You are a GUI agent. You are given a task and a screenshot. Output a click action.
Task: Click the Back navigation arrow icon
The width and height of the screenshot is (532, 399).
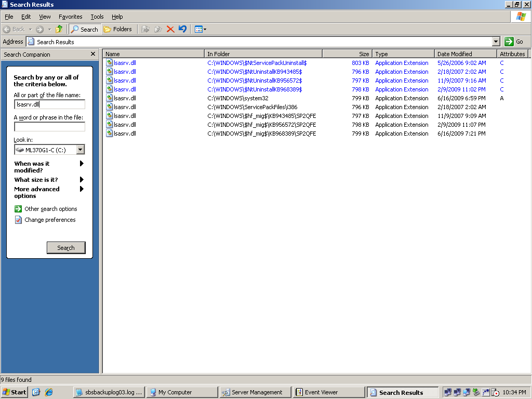[7, 30]
